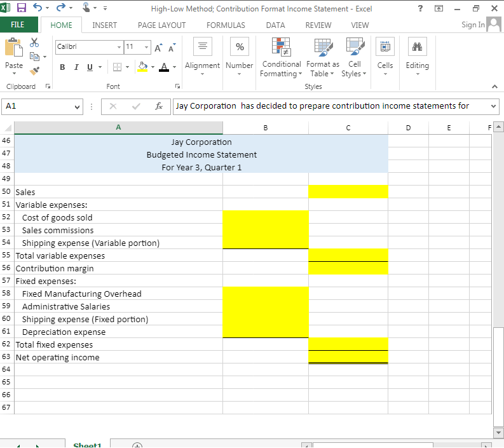504x448 pixels.
Task: Switch to the VIEW tab
Action: [x=360, y=25]
